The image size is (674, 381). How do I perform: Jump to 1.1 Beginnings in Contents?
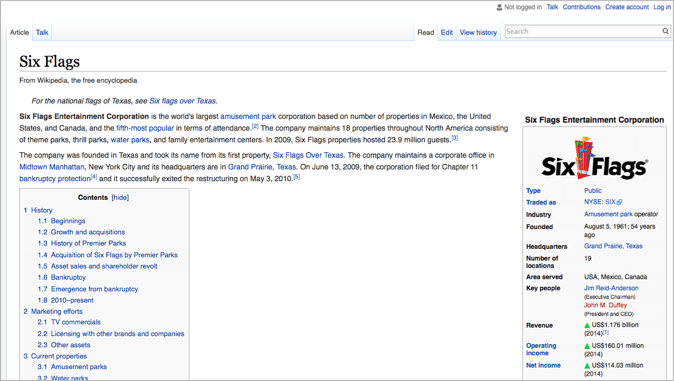pos(61,221)
